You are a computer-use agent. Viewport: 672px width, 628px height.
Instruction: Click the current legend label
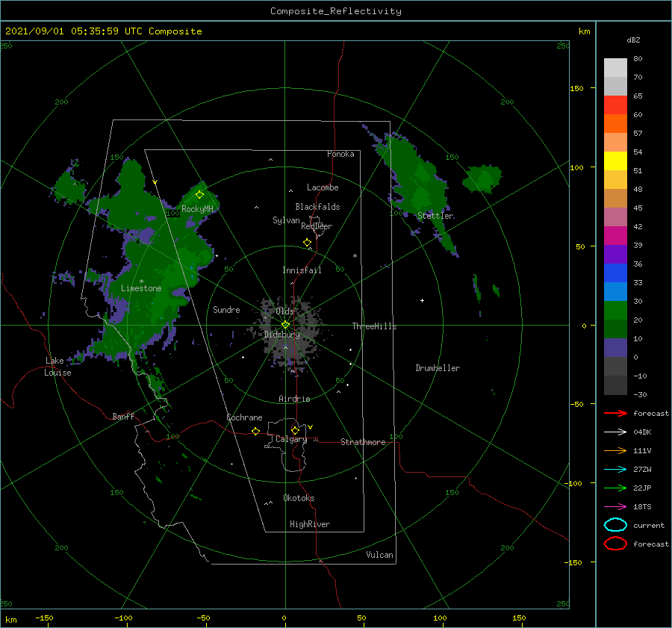click(x=649, y=526)
